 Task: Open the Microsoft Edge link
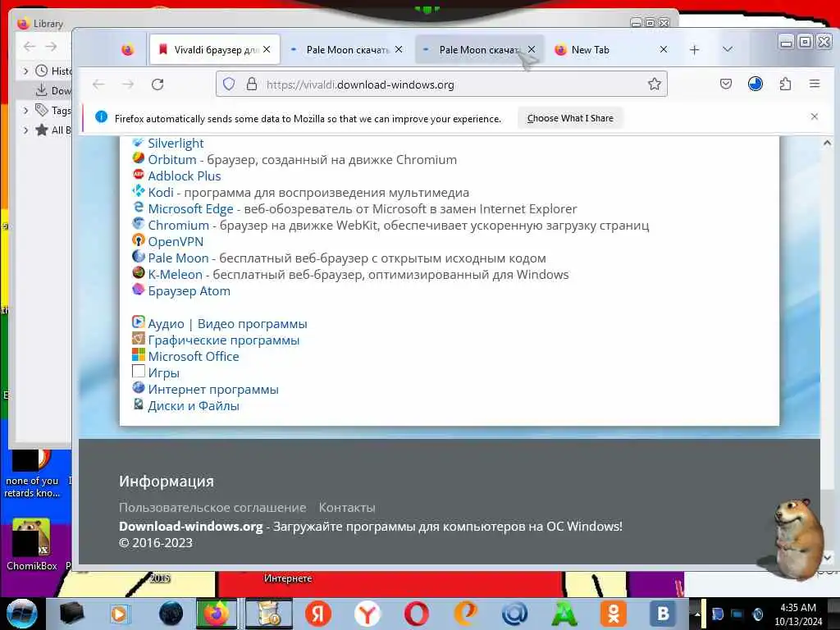point(190,209)
